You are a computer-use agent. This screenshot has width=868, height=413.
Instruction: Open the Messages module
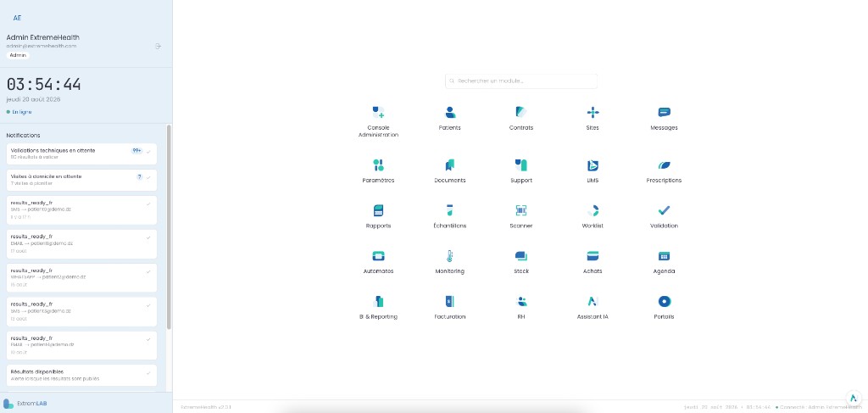point(664,118)
